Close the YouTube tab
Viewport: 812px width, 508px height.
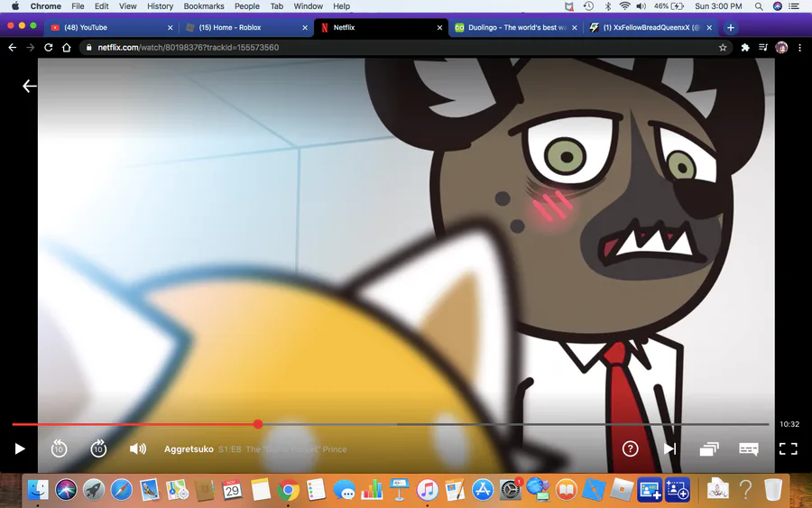pyautogui.click(x=170, y=27)
